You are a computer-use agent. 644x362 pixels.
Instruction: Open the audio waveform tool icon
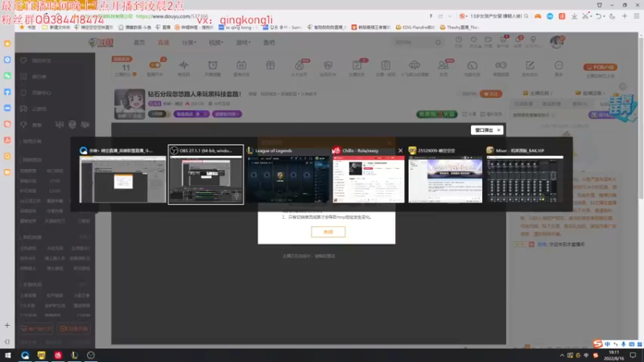pos(184,65)
